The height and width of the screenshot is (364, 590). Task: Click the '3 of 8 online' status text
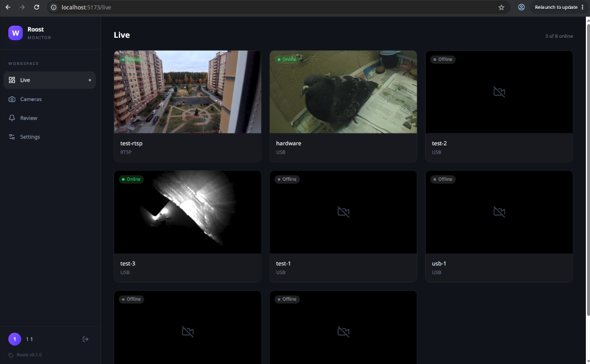pos(559,36)
